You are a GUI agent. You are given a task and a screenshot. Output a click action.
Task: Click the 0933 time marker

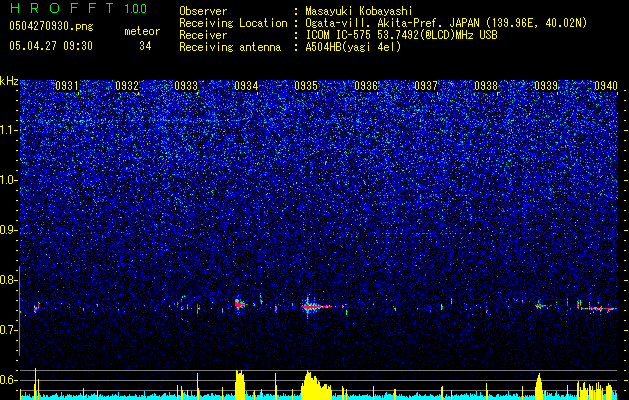tap(186, 86)
